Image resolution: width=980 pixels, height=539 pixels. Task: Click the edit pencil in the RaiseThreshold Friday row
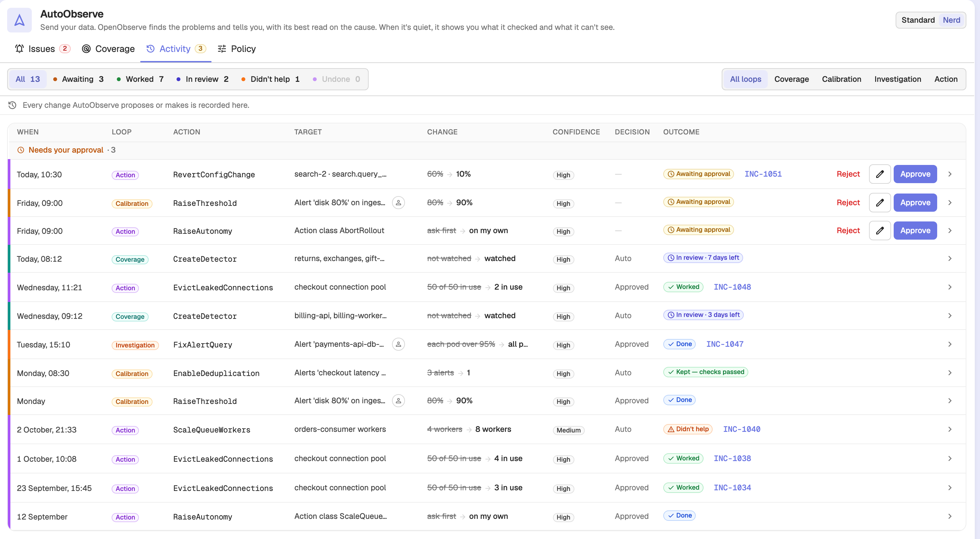tap(879, 203)
